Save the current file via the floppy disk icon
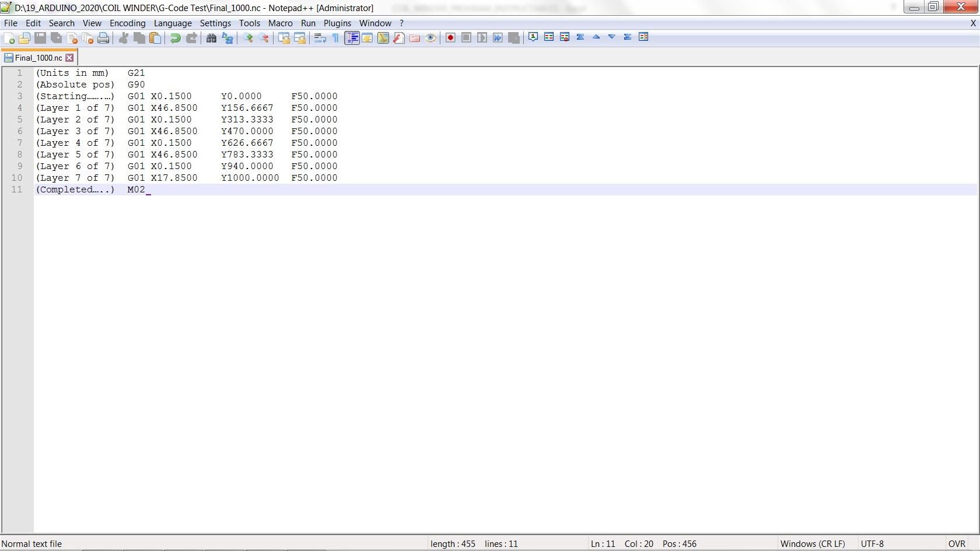Image resolution: width=980 pixels, height=551 pixels. [x=40, y=38]
